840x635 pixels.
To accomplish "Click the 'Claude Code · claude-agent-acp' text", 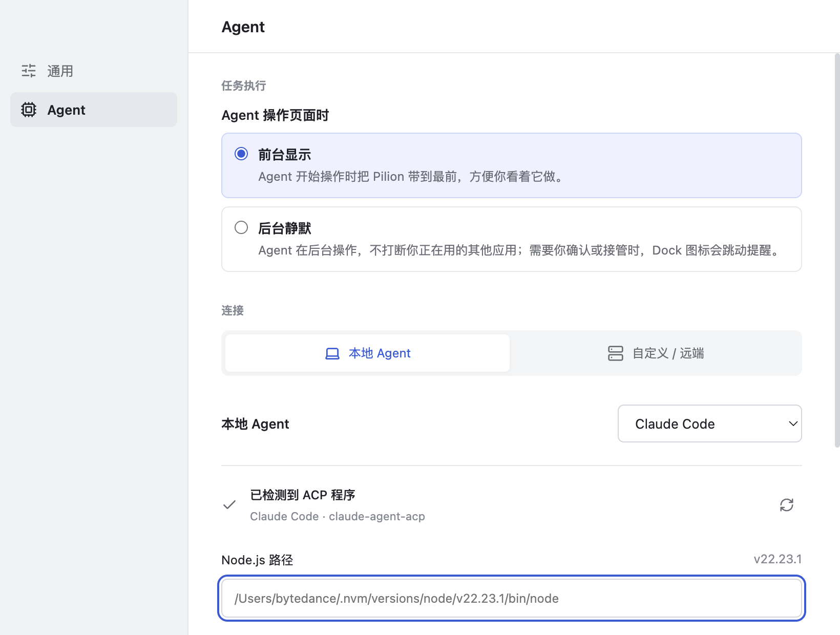I will 338,516.
